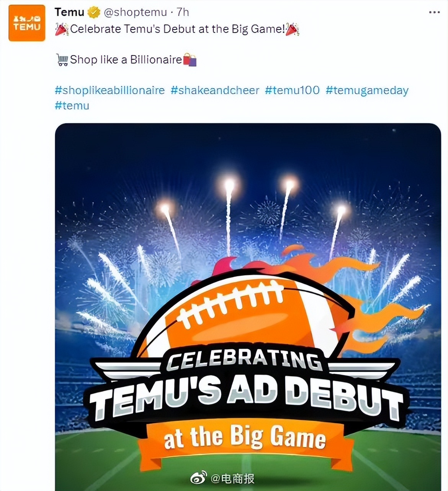Click the Weibo logo watermark
Viewport: 448px width, 491px height.
point(199,478)
